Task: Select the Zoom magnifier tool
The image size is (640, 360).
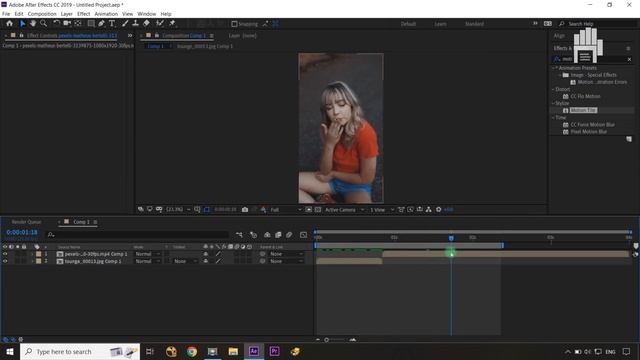Action: 43,24
